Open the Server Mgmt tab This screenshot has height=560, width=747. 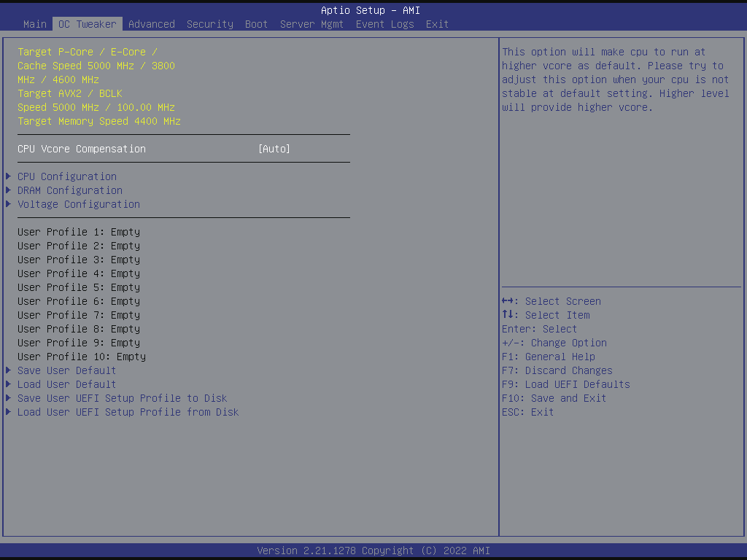coord(311,24)
